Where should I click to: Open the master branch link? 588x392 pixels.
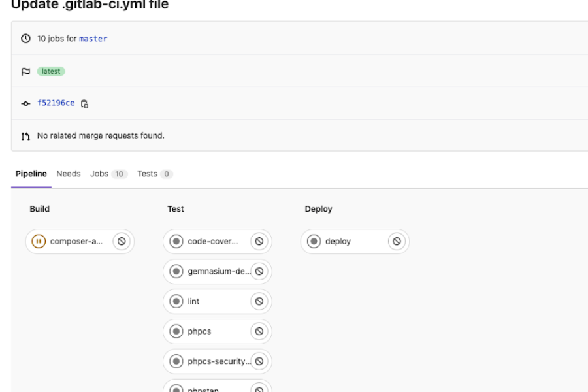[x=93, y=39]
